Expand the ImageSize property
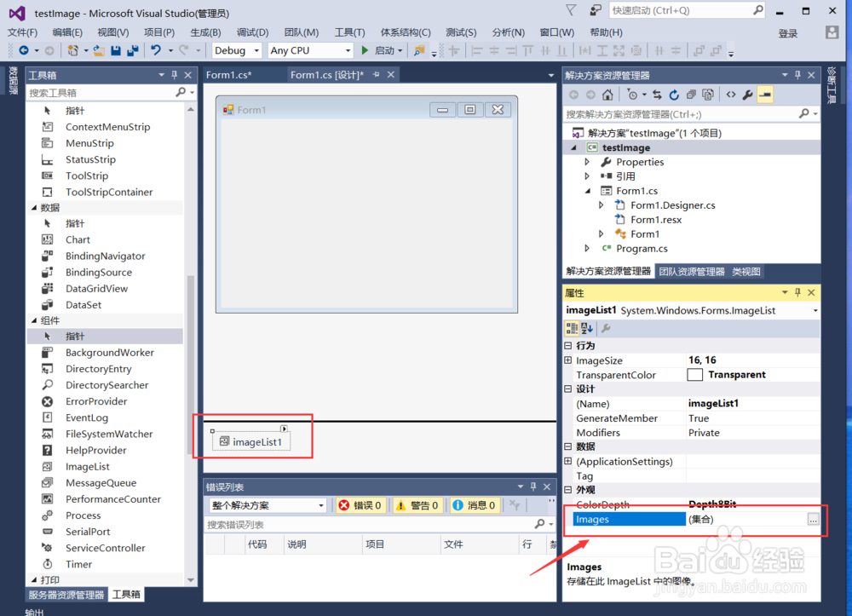Screen dimensions: 852x616 tap(568, 360)
